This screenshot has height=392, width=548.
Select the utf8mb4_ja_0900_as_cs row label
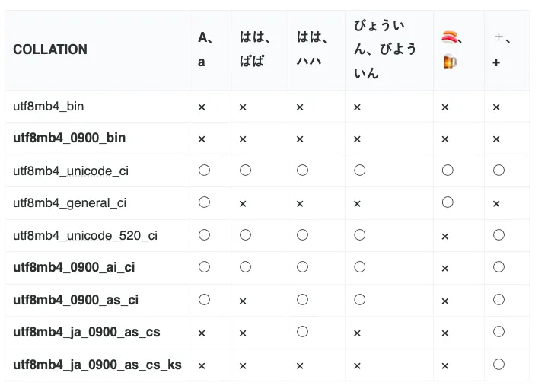87,332
